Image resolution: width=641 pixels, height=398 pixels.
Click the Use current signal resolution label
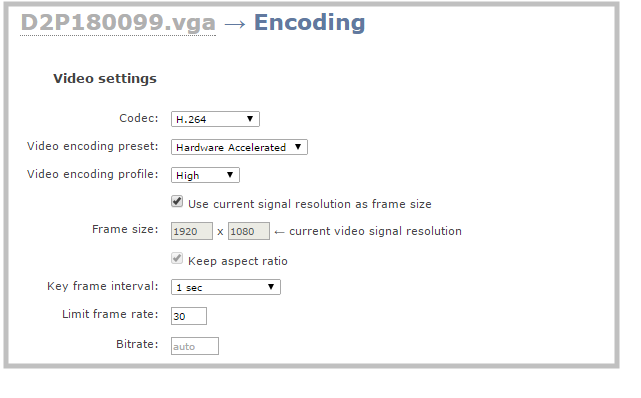point(310,204)
